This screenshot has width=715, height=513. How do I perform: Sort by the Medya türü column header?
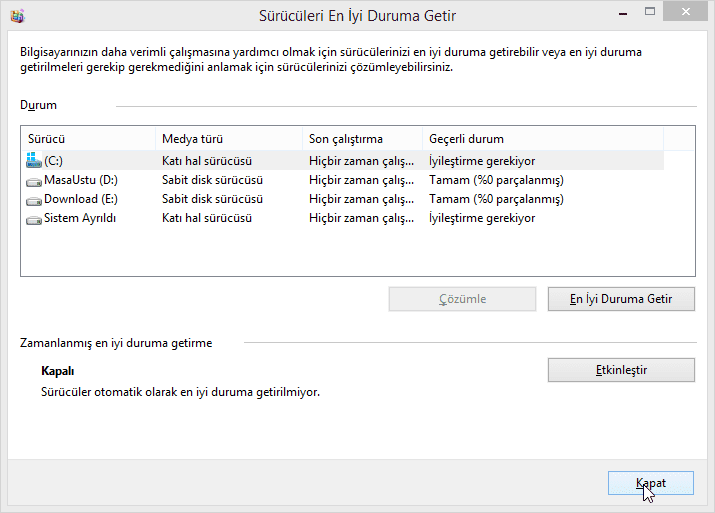point(229,139)
